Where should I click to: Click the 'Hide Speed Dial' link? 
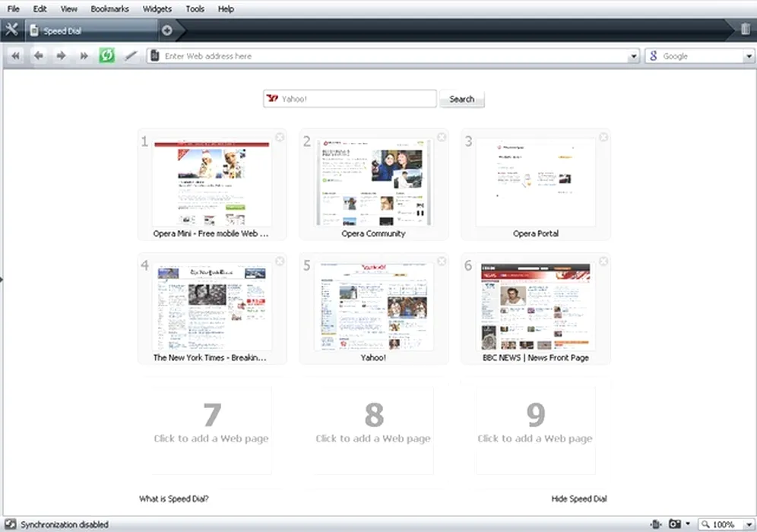[579, 499]
